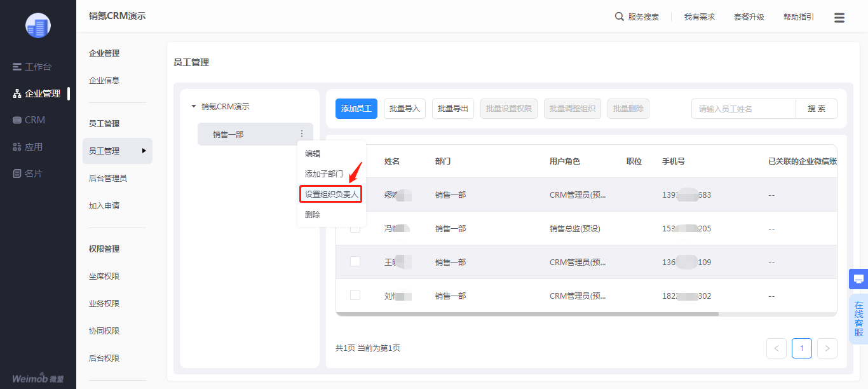The width and height of the screenshot is (868, 389).
Task: Open 后台权限 in the secondary menu
Action: (104, 358)
